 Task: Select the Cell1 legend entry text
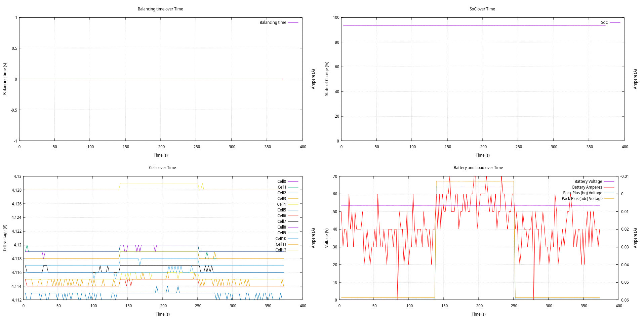tap(282, 187)
